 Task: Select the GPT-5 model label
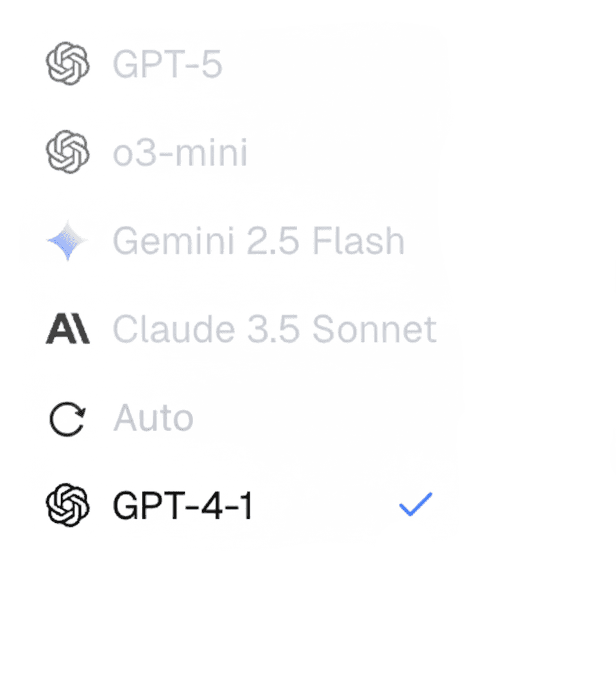tap(167, 64)
